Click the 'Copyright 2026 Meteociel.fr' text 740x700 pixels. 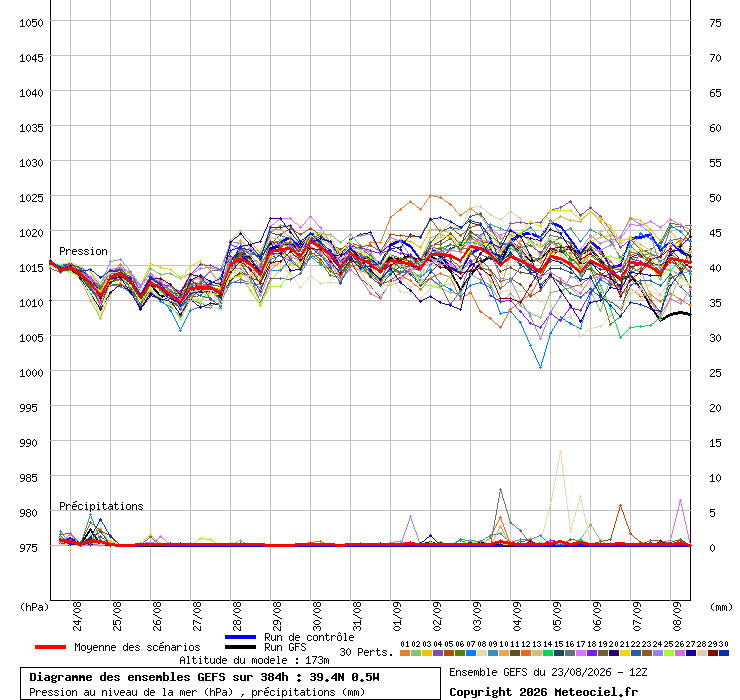click(x=543, y=692)
